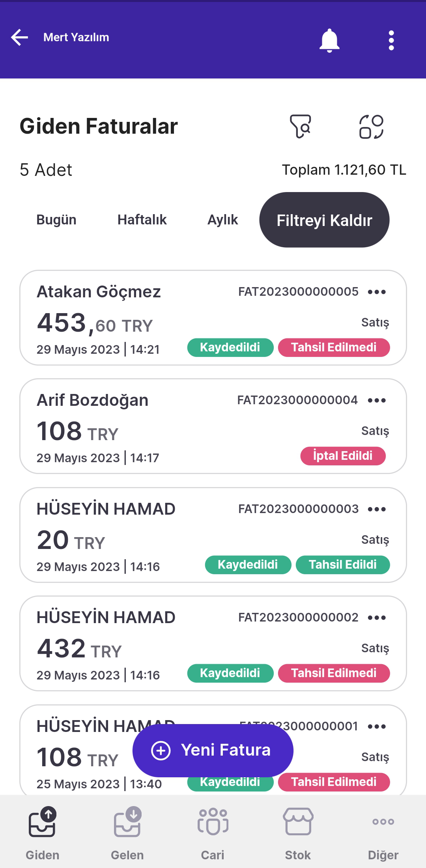Tap the back arrow icon
The image size is (426, 868).
(x=20, y=37)
